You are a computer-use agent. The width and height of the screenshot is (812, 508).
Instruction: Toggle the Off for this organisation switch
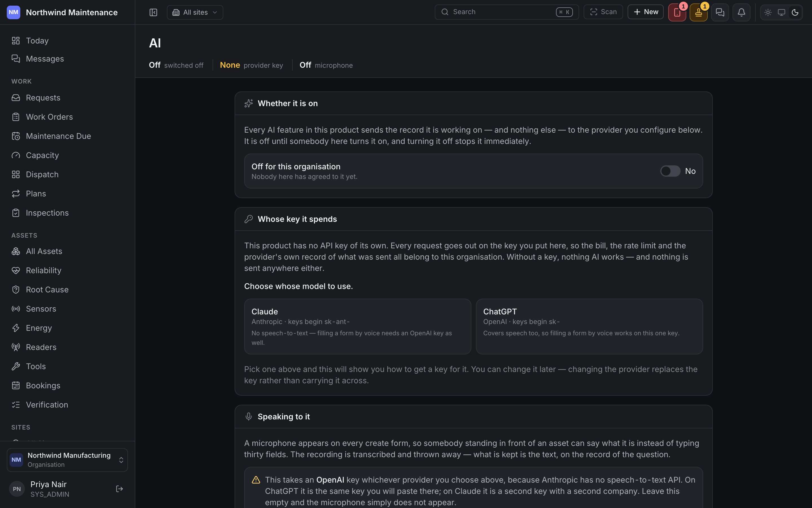(x=670, y=171)
